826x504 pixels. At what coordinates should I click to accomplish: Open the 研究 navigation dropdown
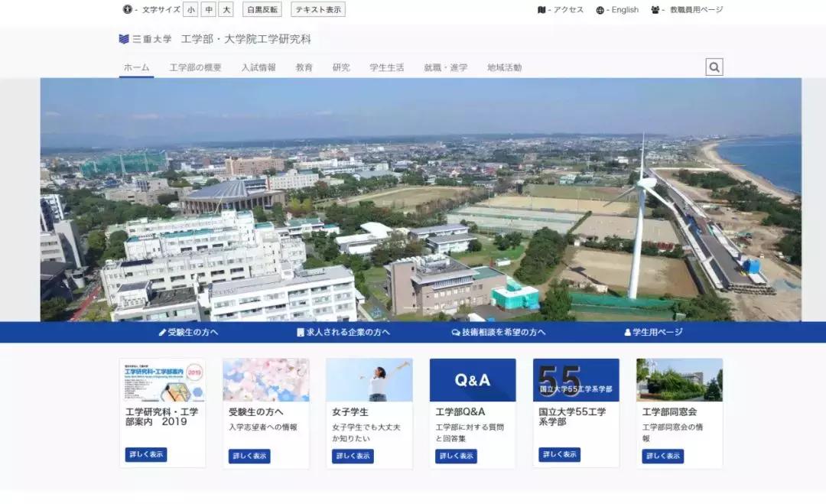click(340, 67)
